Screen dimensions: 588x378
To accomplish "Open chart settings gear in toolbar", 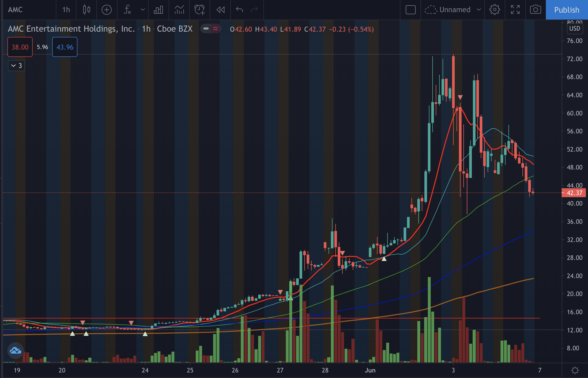I will pos(495,10).
